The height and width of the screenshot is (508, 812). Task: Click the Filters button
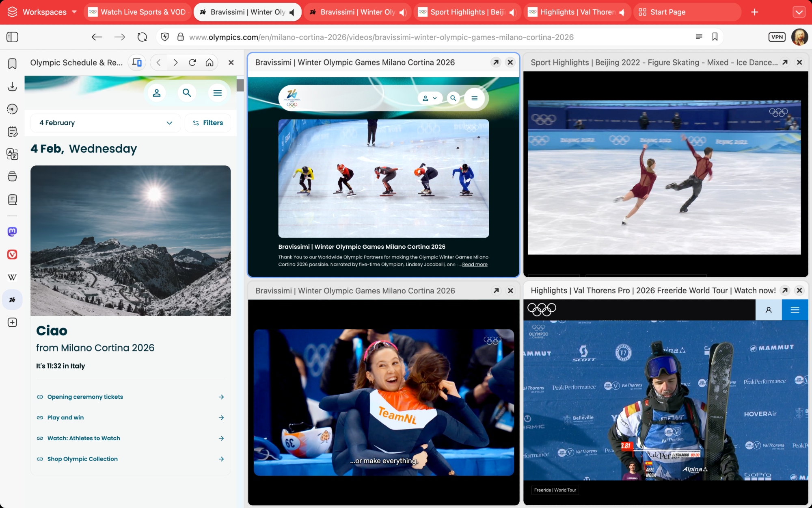[208, 123]
